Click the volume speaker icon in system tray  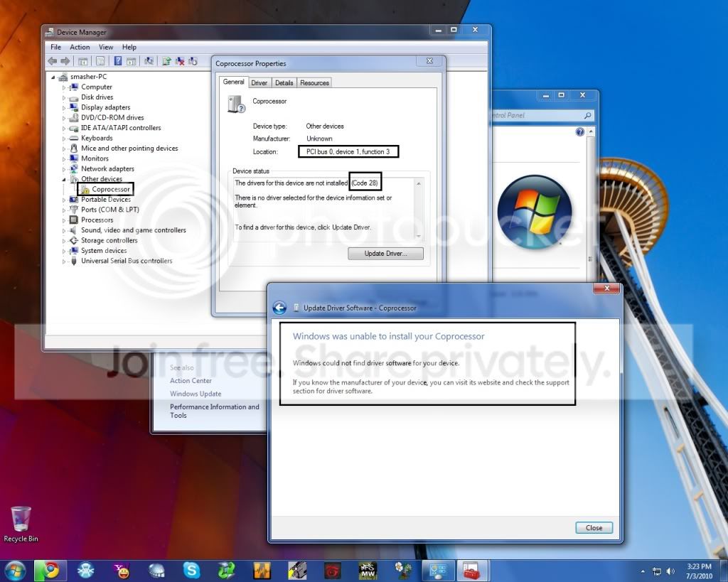point(670,571)
